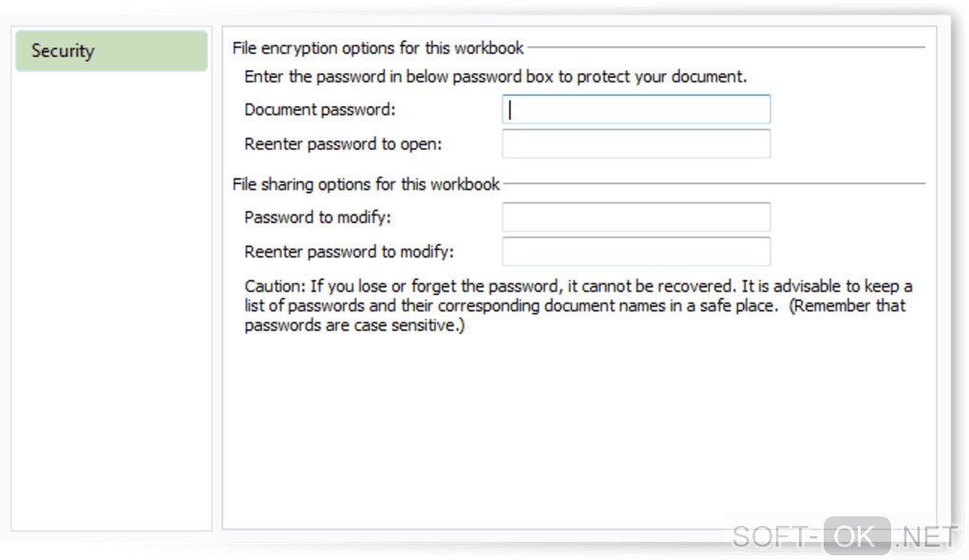Image resolution: width=969 pixels, height=560 pixels.
Task: Click the "Document password:" label
Action: click(319, 110)
